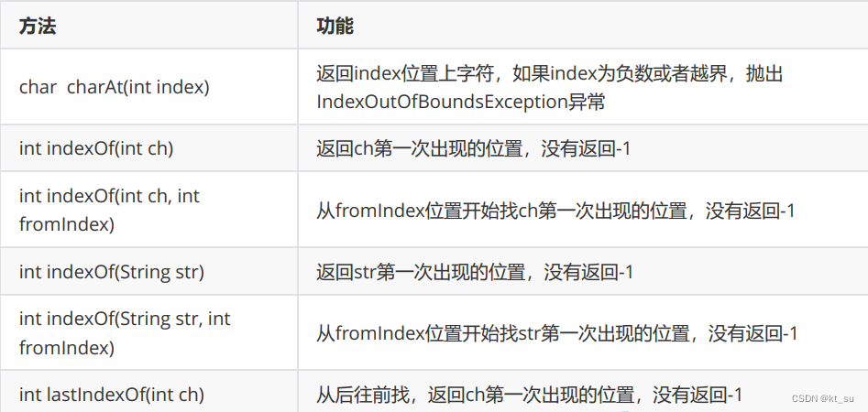Select the int indexOf(String str) cell

pyautogui.click(x=148, y=272)
